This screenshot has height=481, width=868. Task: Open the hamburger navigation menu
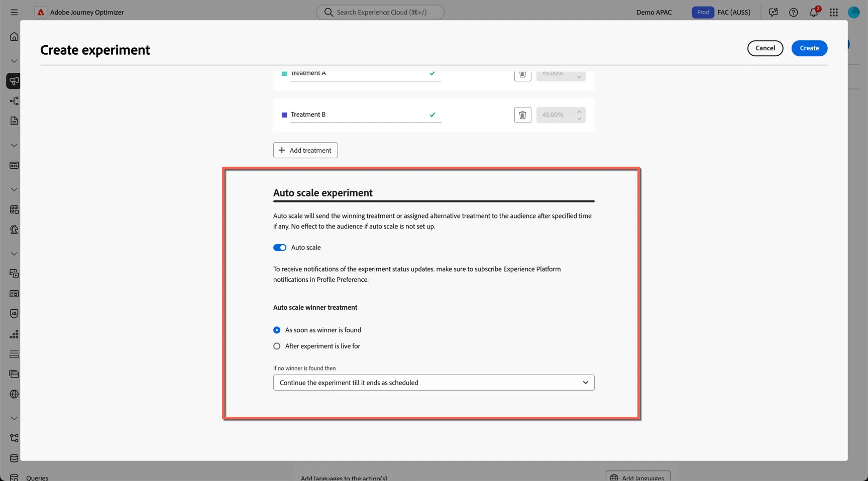(x=14, y=12)
